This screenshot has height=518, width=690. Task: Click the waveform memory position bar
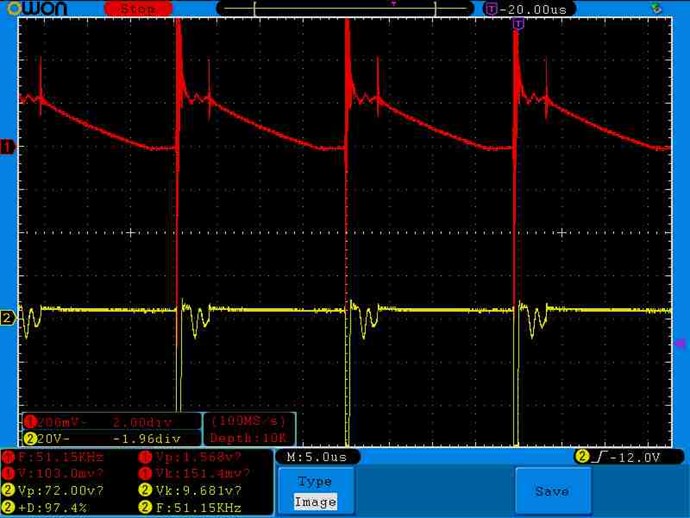tap(345, 8)
